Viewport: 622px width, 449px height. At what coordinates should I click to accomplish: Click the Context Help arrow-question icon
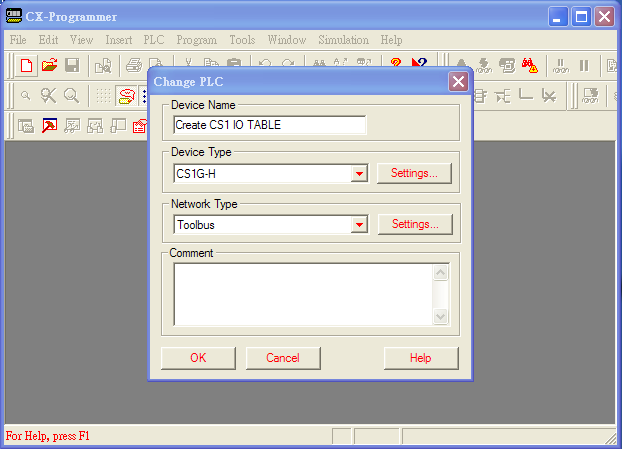coord(419,62)
